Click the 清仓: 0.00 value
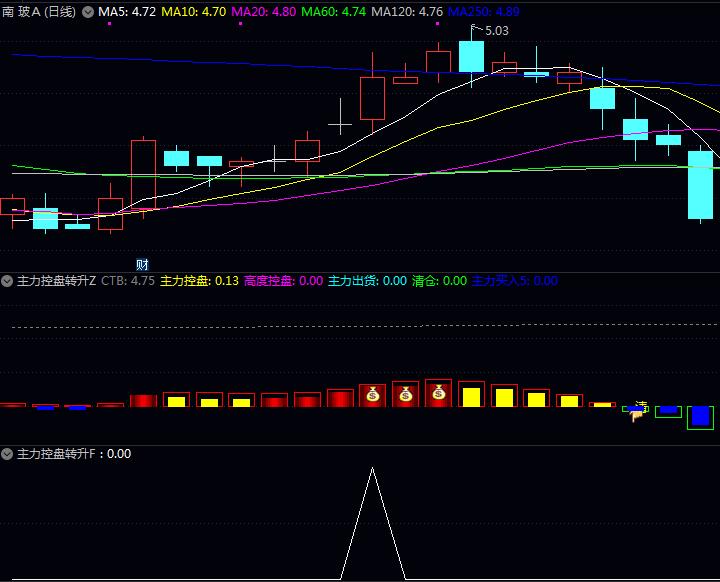The image size is (720, 582). [439, 281]
